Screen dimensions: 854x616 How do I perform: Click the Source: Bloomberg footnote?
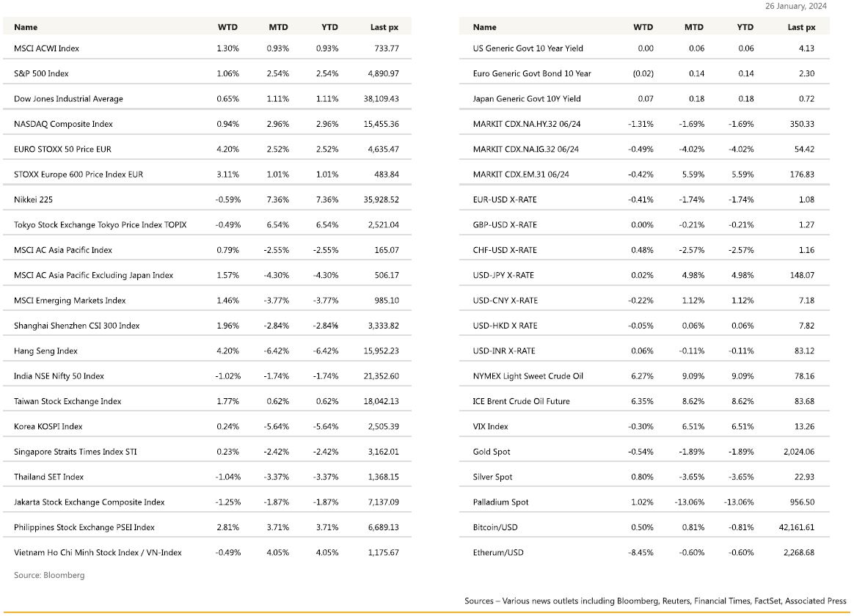49,575
